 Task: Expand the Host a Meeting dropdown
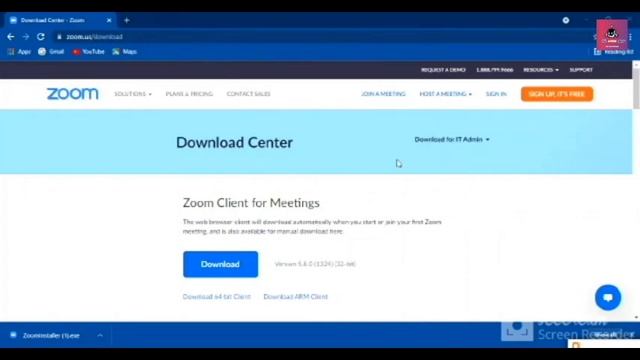[x=445, y=94]
